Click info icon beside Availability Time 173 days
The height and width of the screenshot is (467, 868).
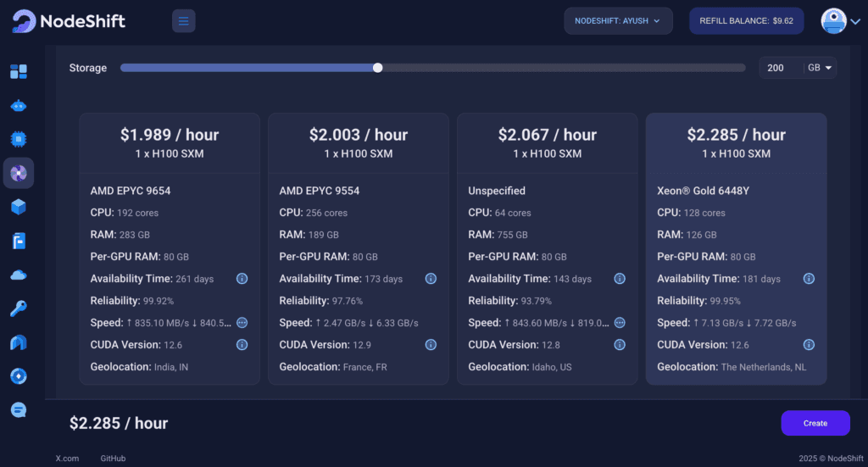point(431,279)
